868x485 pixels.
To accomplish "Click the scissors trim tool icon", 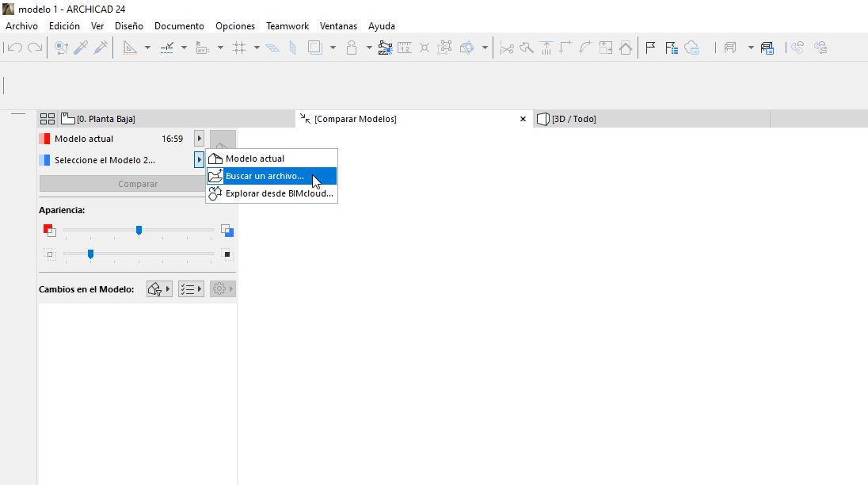I will point(507,48).
